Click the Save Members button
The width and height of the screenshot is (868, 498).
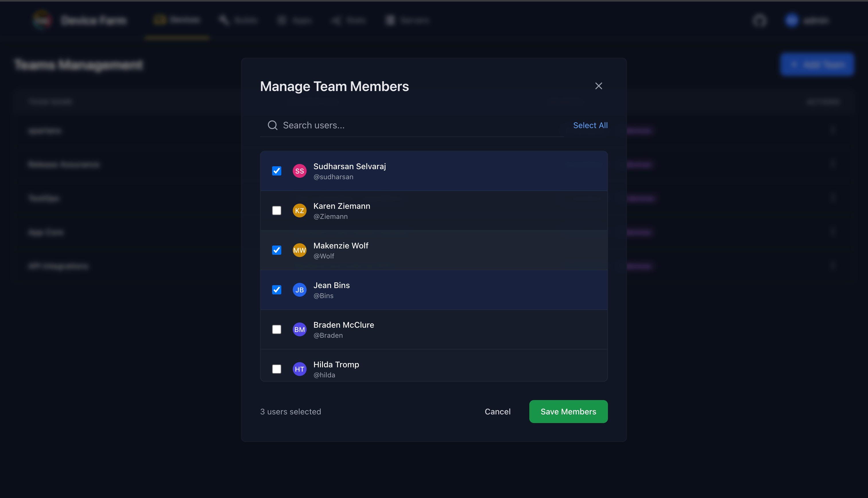pos(568,412)
